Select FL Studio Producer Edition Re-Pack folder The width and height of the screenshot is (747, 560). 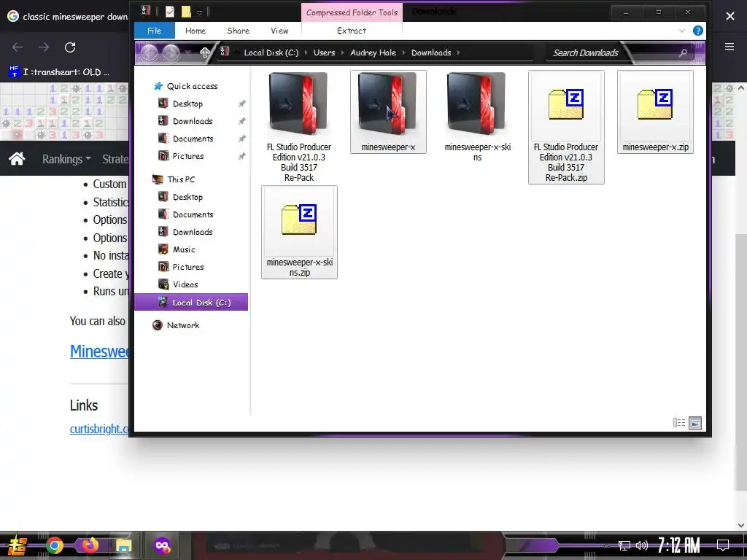pyautogui.click(x=298, y=127)
